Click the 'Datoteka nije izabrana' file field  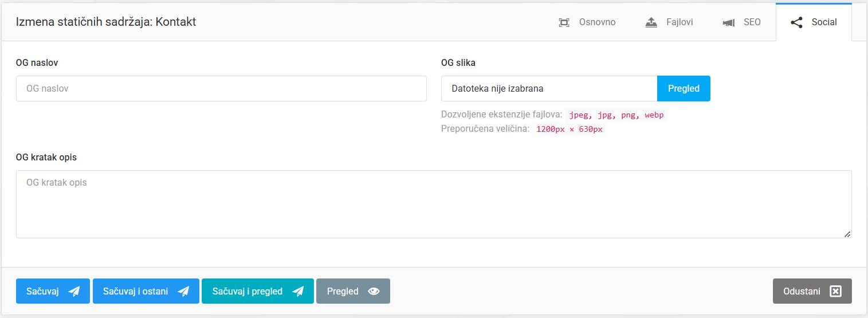pos(549,89)
